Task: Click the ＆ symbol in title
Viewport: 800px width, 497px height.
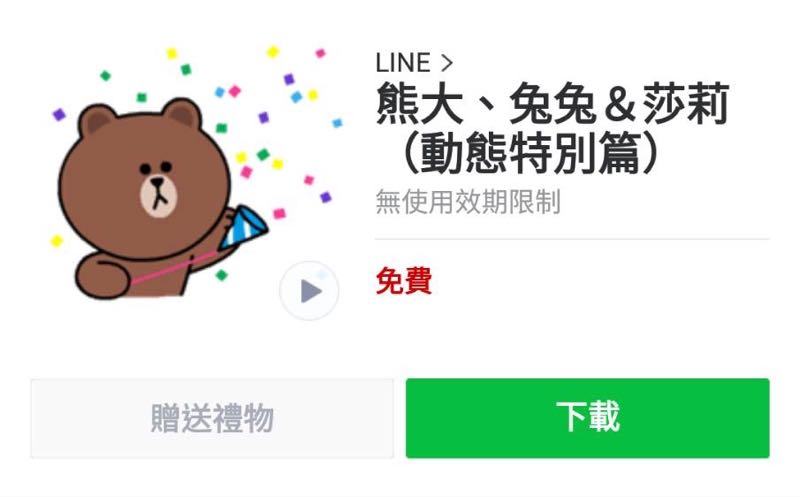Action: pyautogui.click(x=619, y=105)
